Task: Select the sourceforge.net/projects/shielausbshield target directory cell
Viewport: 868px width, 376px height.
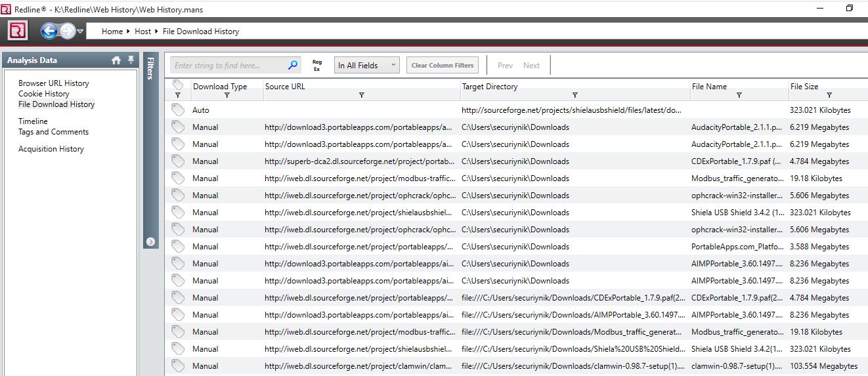Action: click(571, 110)
